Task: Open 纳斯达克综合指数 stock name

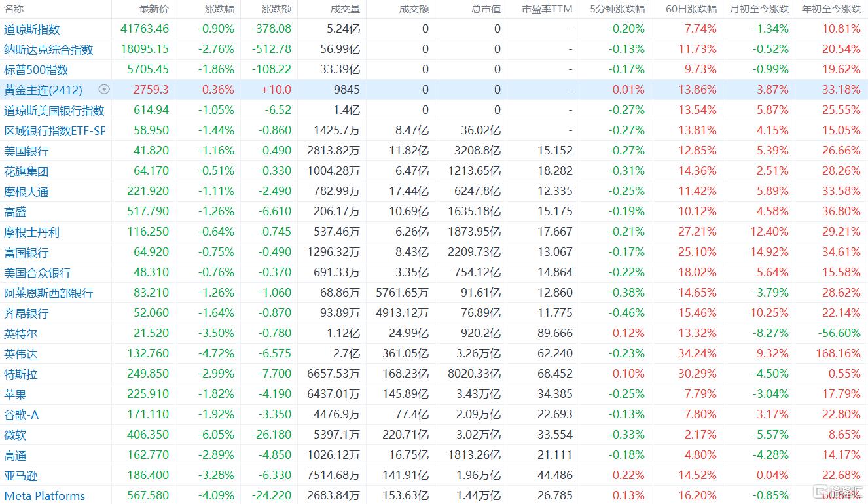Action: tap(48, 50)
